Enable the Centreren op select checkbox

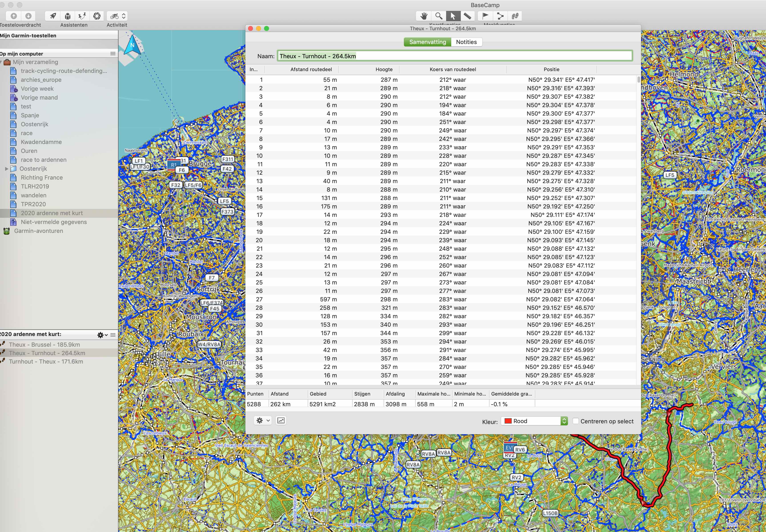[575, 421]
